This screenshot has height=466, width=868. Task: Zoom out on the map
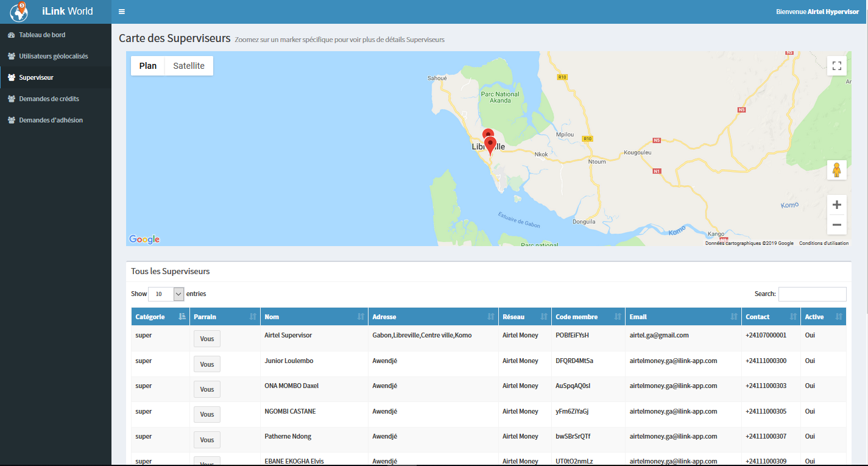[x=836, y=225]
